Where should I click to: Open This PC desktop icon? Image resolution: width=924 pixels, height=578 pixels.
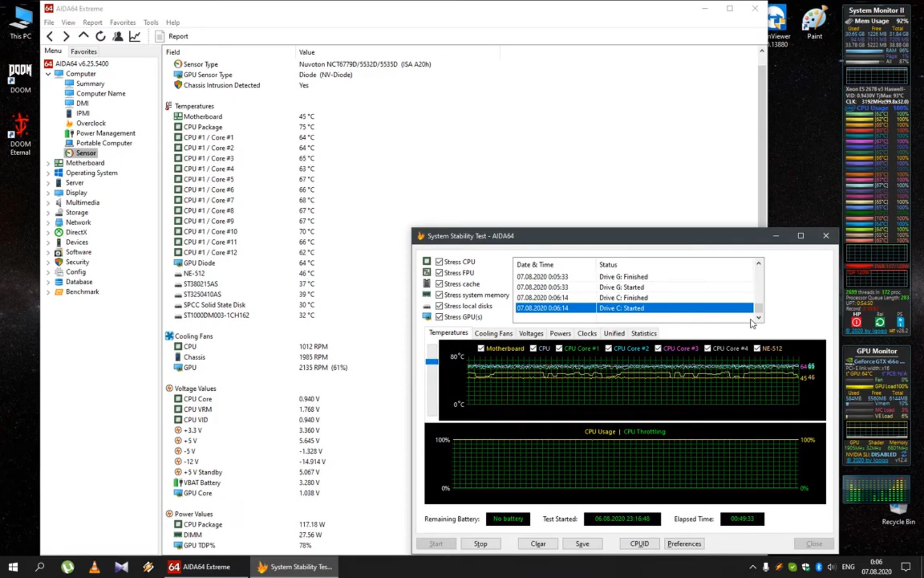pyautogui.click(x=20, y=23)
